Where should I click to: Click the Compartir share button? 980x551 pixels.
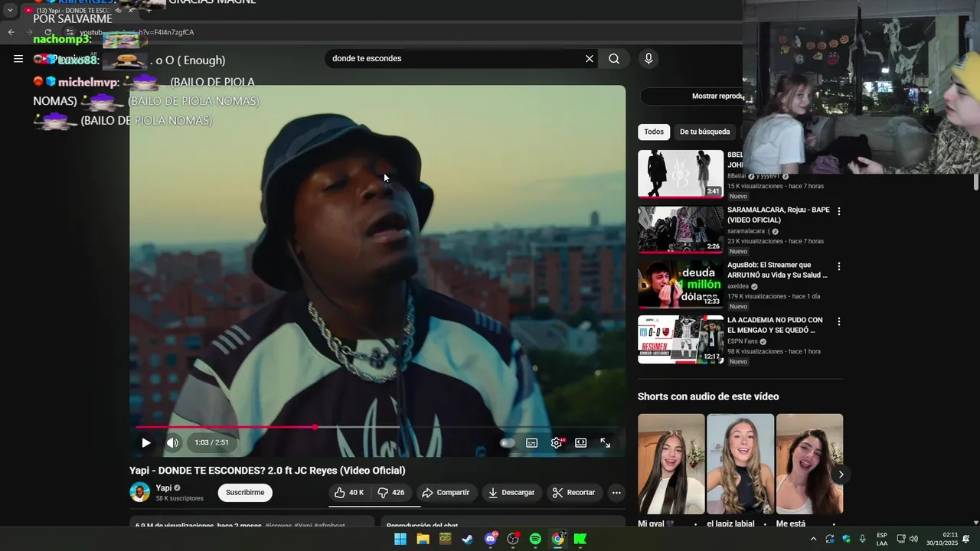pyautogui.click(x=446, y=493)
